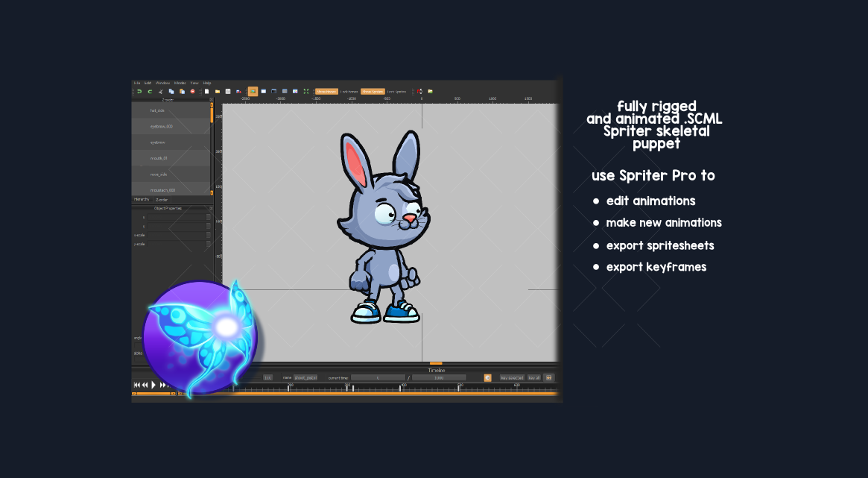The width and height of the screenshot is (868, 478).
Task: Switch to the Hierarchy tab
Action: (x=142, y=199)
